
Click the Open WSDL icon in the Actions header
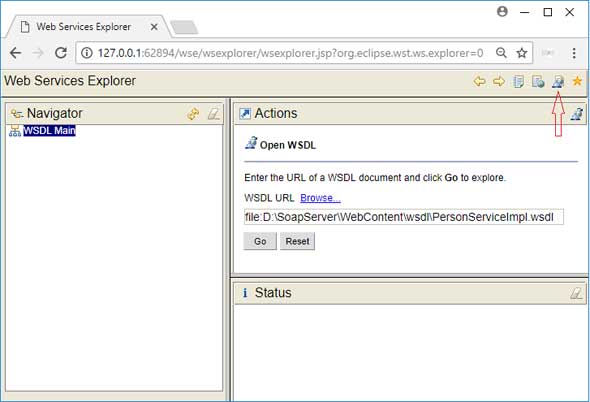tap(576, 114)
